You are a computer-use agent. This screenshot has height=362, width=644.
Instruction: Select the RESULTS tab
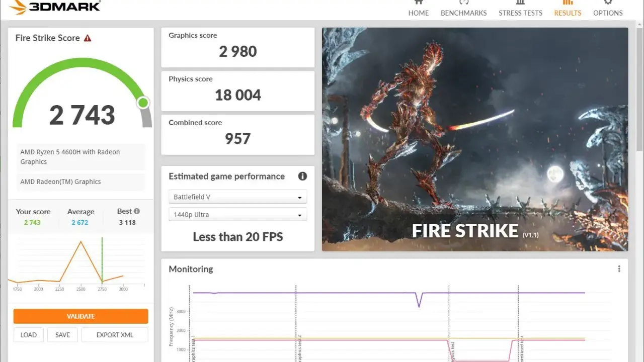point(568,9)
